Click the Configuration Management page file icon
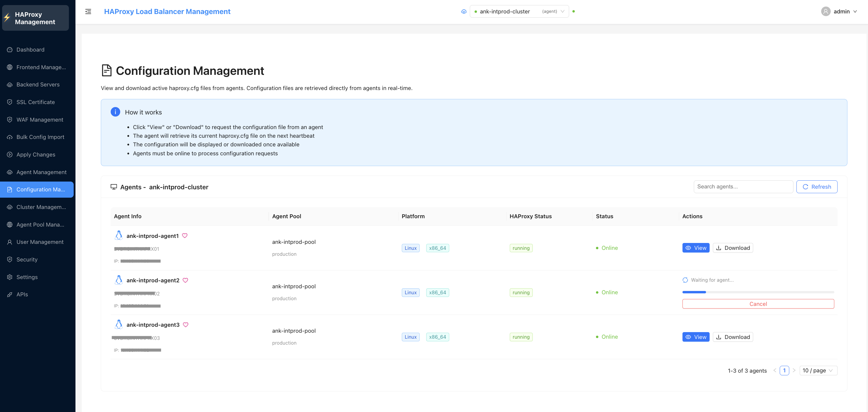 click(107, 70)
